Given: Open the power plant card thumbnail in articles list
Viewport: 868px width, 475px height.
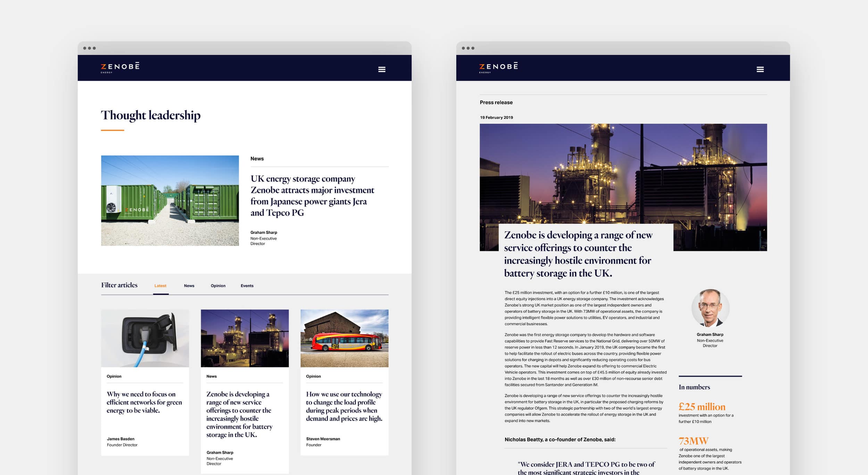Looking at the screenshot, I should (x=245, y=338).
